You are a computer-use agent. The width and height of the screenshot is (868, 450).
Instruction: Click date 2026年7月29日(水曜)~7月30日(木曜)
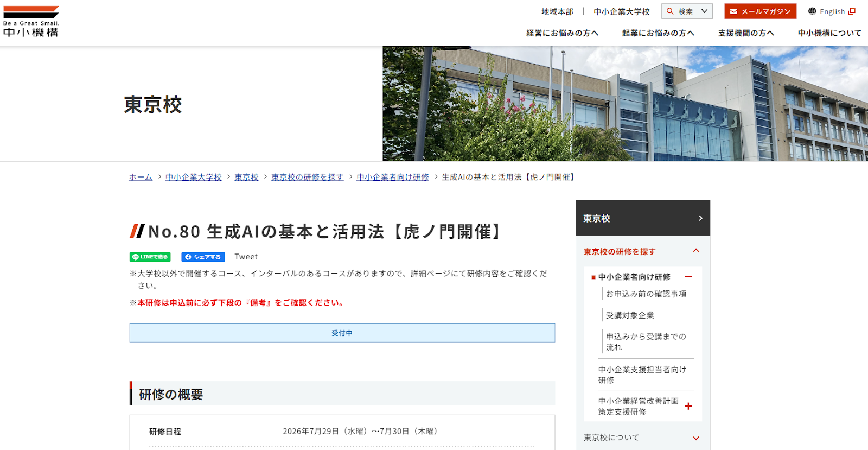click(x=361, y=431)
